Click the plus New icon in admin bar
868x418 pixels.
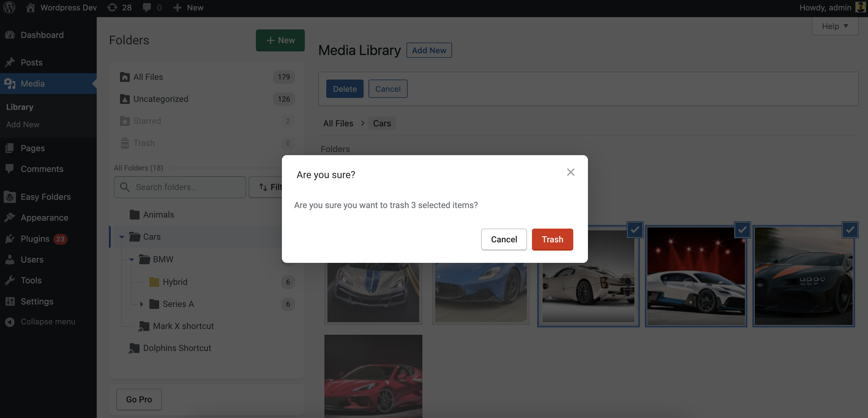[177, 8]
